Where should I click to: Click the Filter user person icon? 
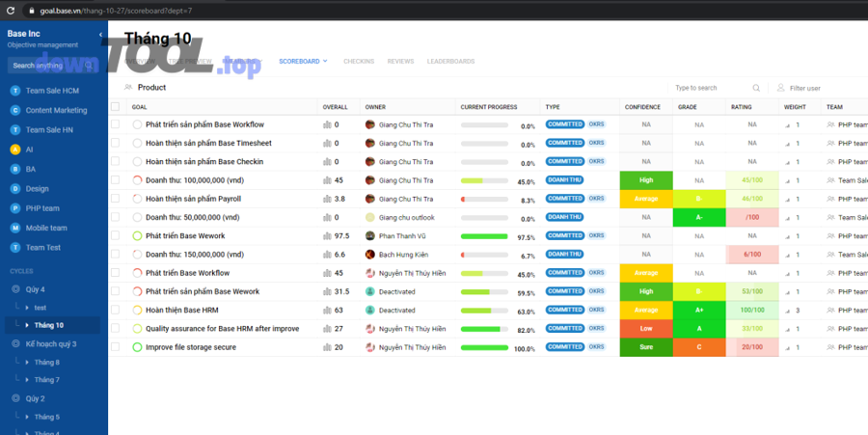pos(781,88)
